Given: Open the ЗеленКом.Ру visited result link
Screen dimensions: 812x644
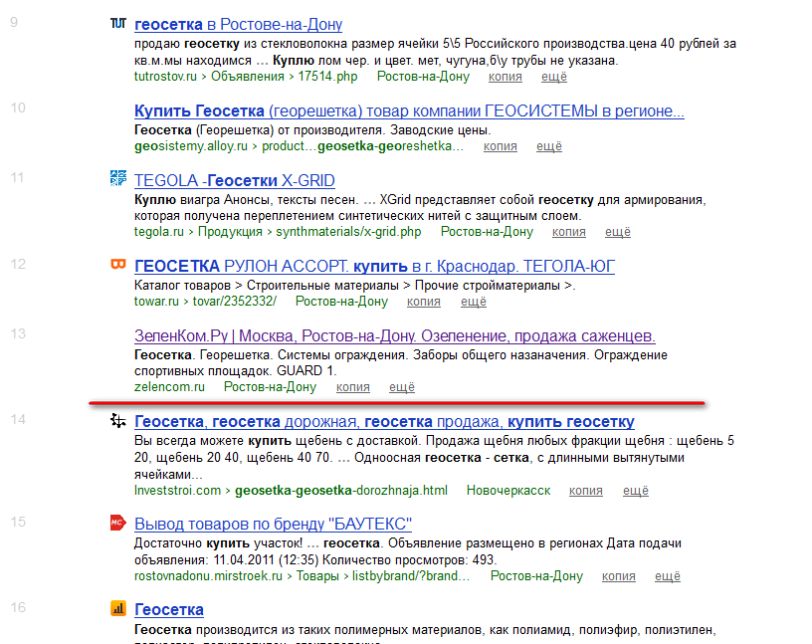Looking at the screenshot, I should click(395, 335).
